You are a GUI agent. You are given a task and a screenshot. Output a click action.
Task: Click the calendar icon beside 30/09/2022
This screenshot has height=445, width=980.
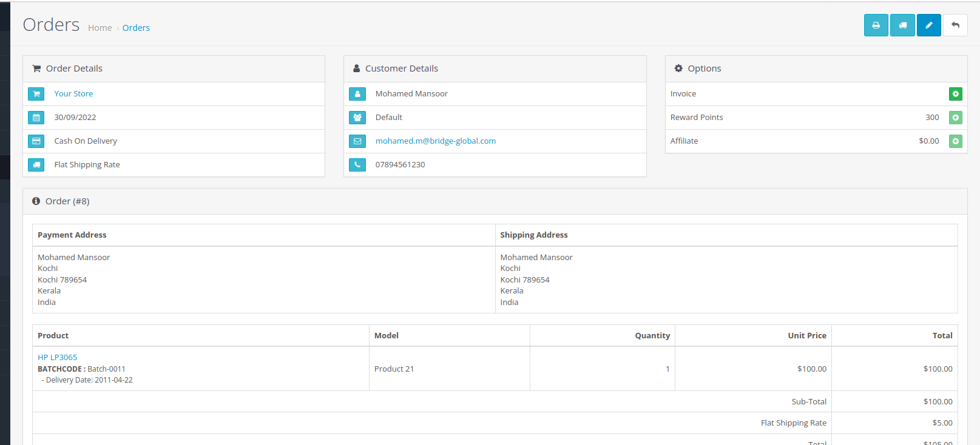coord(36,118)
